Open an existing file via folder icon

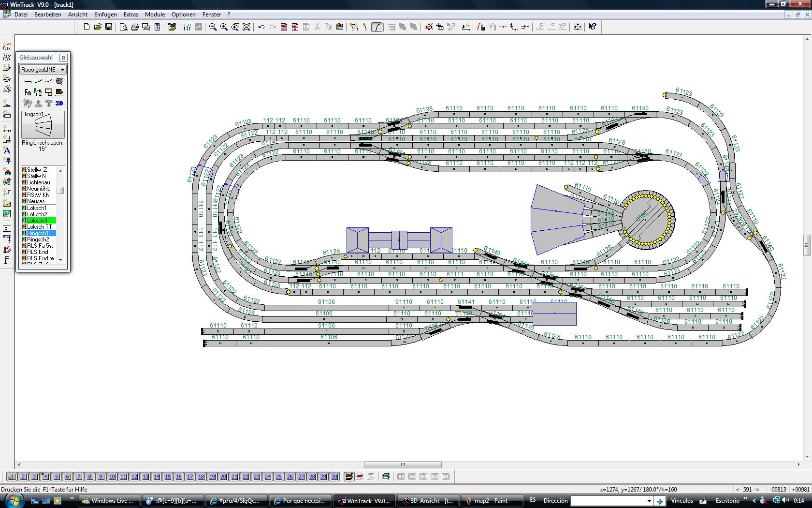pos(98,27)
